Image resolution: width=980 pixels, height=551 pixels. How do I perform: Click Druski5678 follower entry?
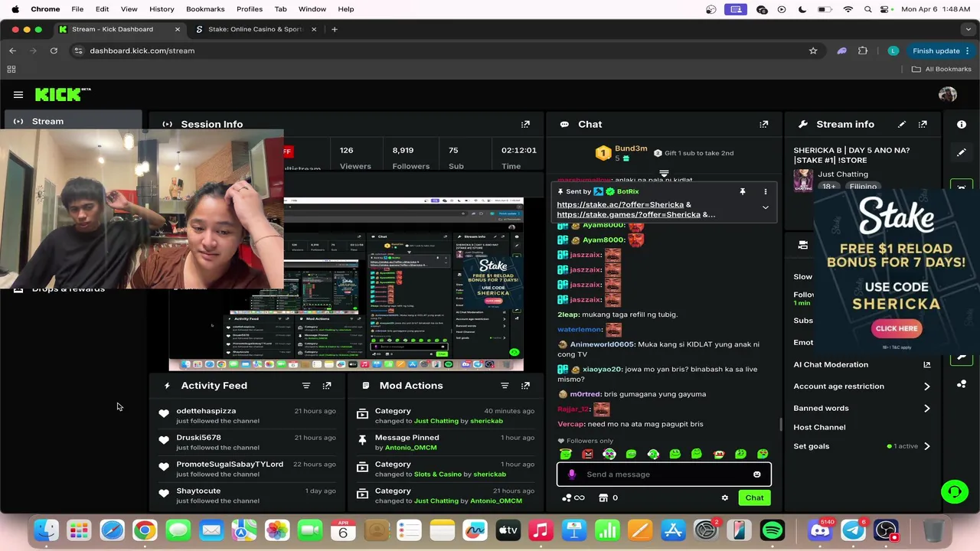click(x=198, y=438)
